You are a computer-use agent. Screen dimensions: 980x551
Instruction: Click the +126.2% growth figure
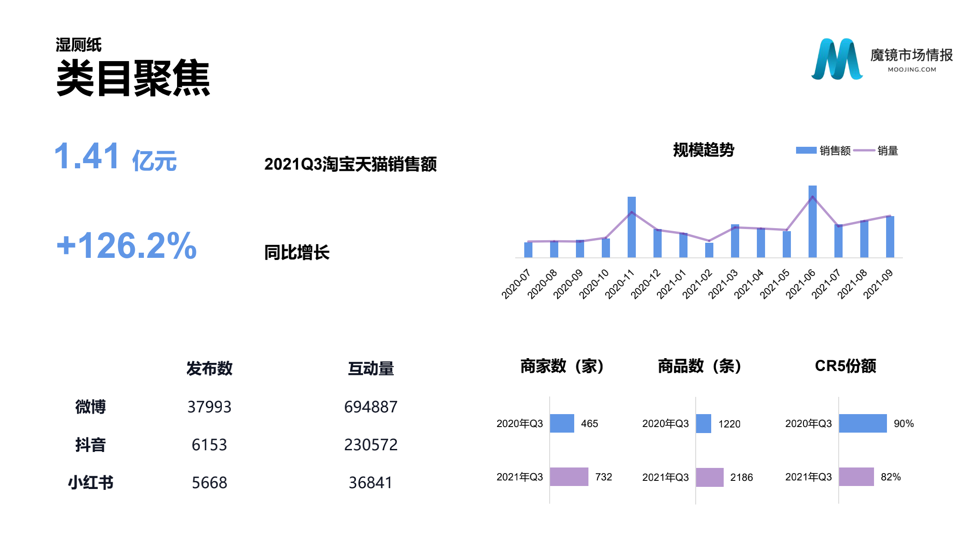click(x=127, y=246)
